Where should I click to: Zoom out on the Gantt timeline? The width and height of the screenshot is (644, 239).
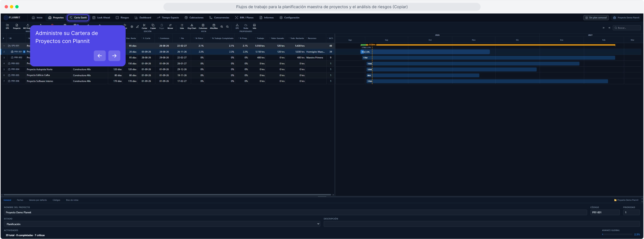tap(228, 27)
